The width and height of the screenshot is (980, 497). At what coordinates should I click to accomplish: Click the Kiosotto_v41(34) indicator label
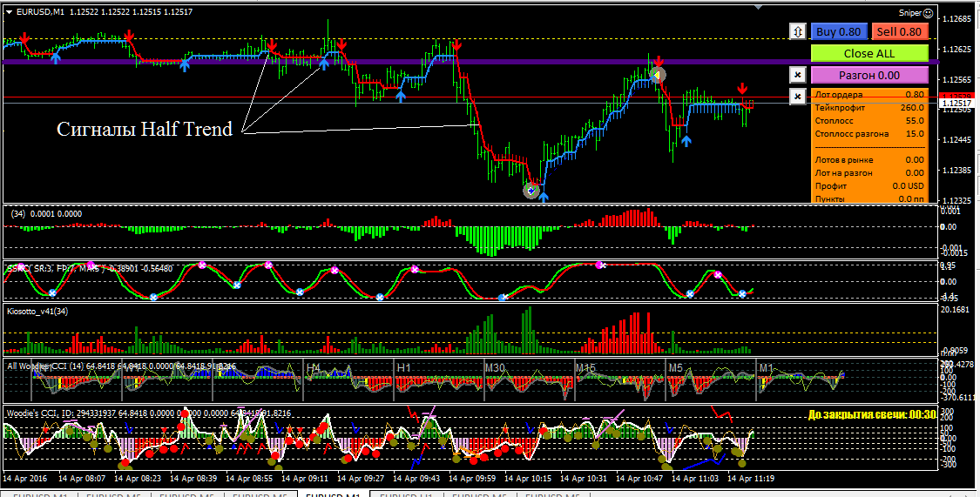tap(37, 312)
